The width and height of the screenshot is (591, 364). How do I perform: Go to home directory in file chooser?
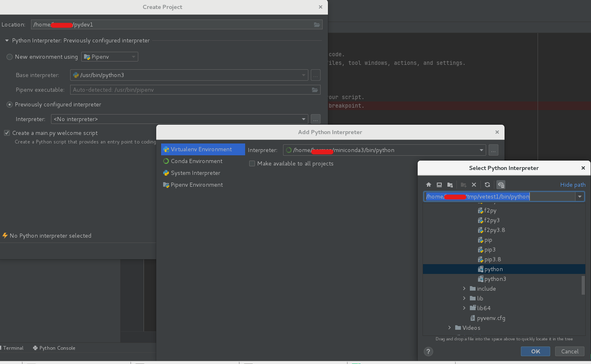coord(429,185)
